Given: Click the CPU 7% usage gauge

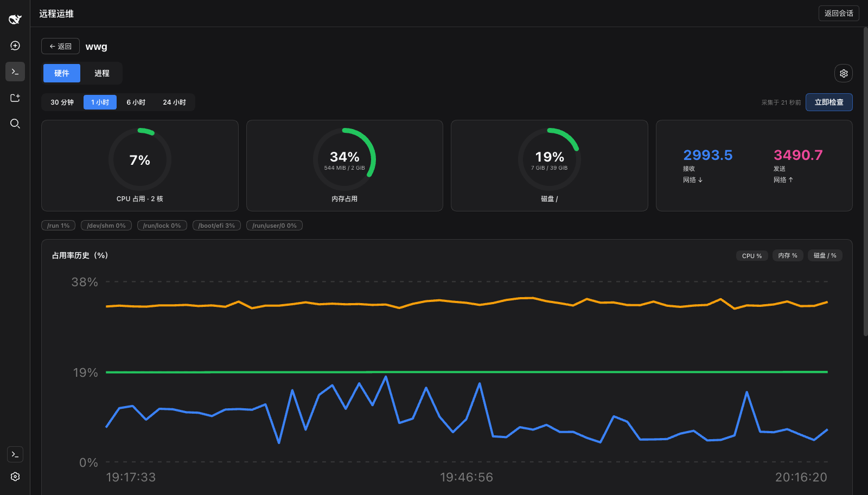Looking at the screenshot, I should (x=140, y=159).
